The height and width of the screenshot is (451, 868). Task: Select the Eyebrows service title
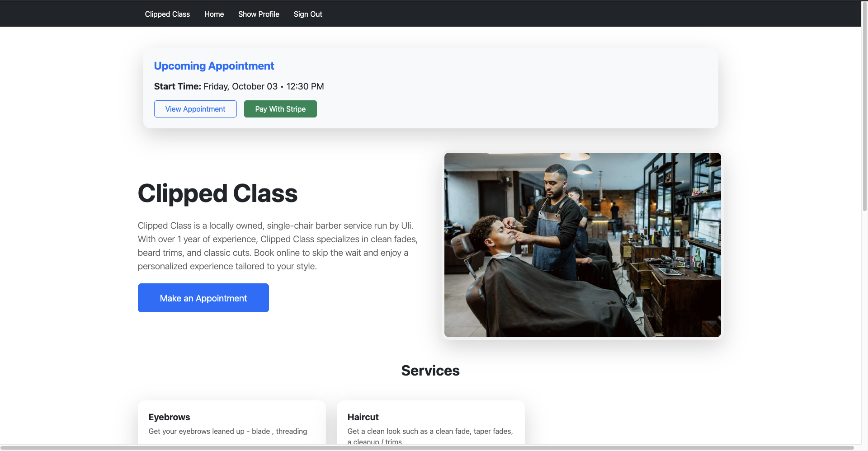point(169,417)
